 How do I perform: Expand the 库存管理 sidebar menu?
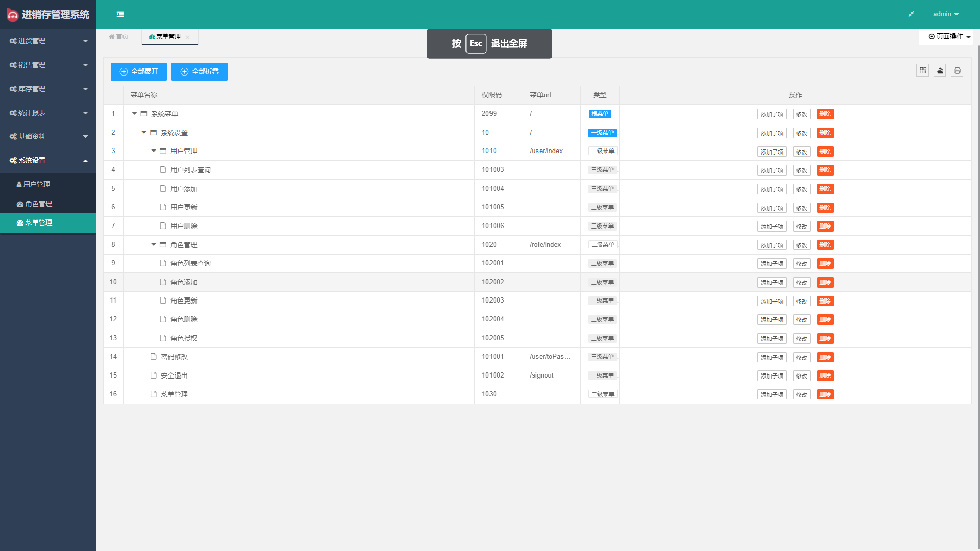click(48, 89)
